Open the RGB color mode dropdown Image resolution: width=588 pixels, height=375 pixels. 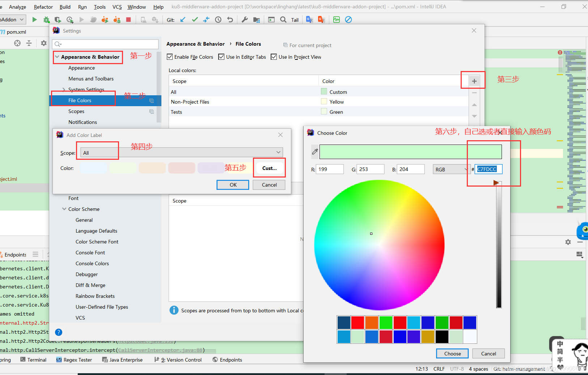point(451,169)
